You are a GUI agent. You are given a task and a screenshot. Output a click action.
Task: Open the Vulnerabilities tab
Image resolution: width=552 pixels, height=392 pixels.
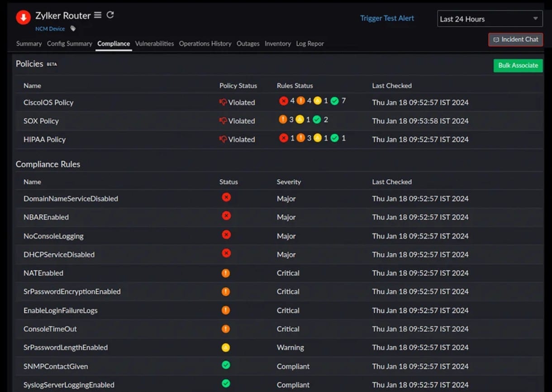[x=154, y=43]
